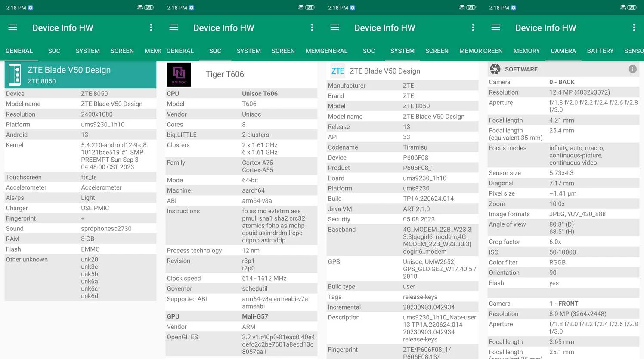Tap Process technology value 12 nm
The width and height of the screenshot is (644, 359).
coord(251,250)
